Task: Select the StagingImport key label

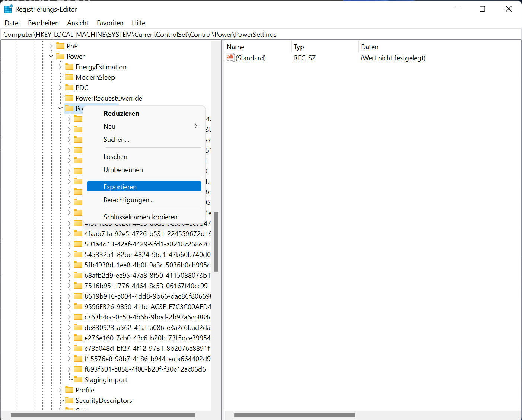Action: (106, 379)
